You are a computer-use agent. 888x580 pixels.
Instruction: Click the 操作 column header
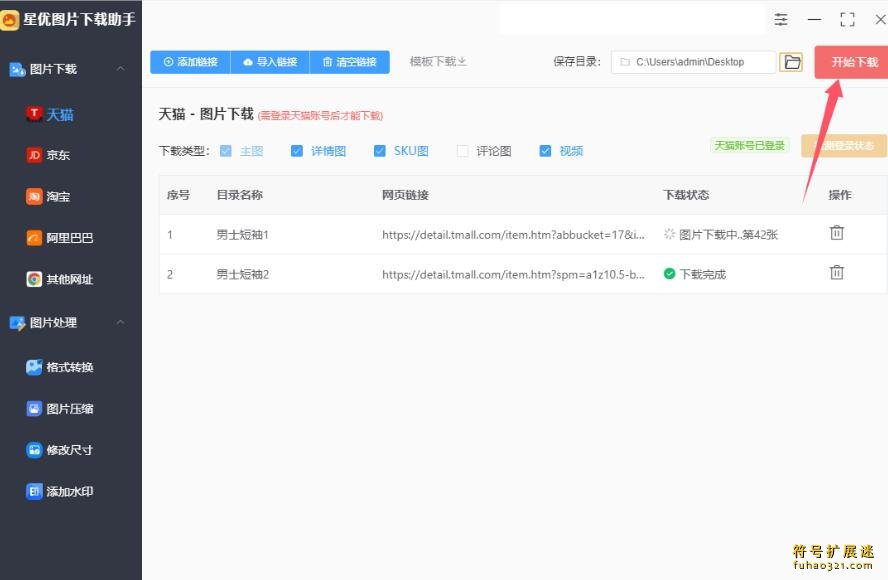(840, 195)
